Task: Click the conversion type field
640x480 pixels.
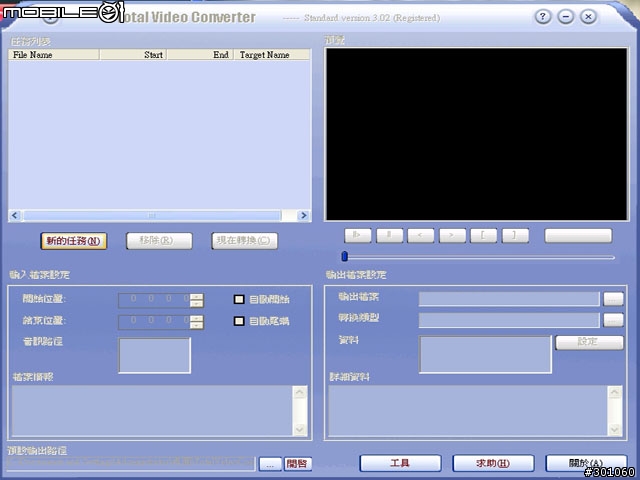Action: (509, 320)
